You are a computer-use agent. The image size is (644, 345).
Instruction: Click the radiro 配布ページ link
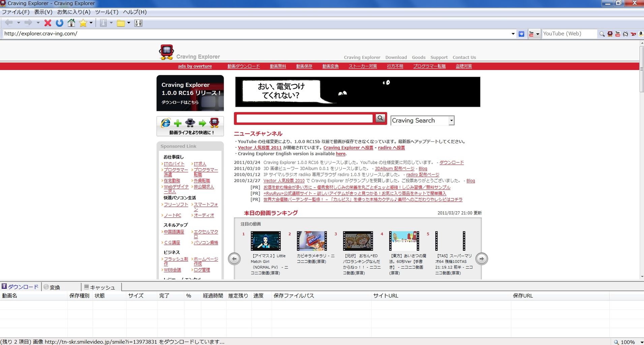pyautogui.click(x=423, y=175)
